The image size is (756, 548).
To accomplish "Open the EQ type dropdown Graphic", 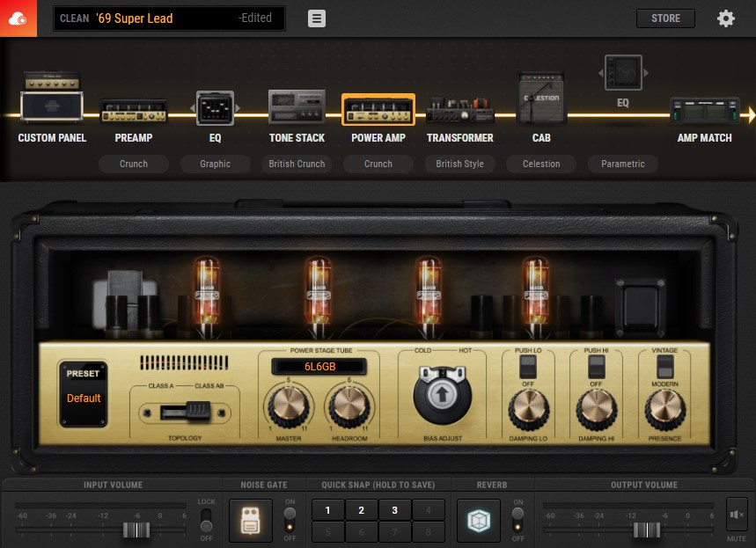I will (215, 164).
